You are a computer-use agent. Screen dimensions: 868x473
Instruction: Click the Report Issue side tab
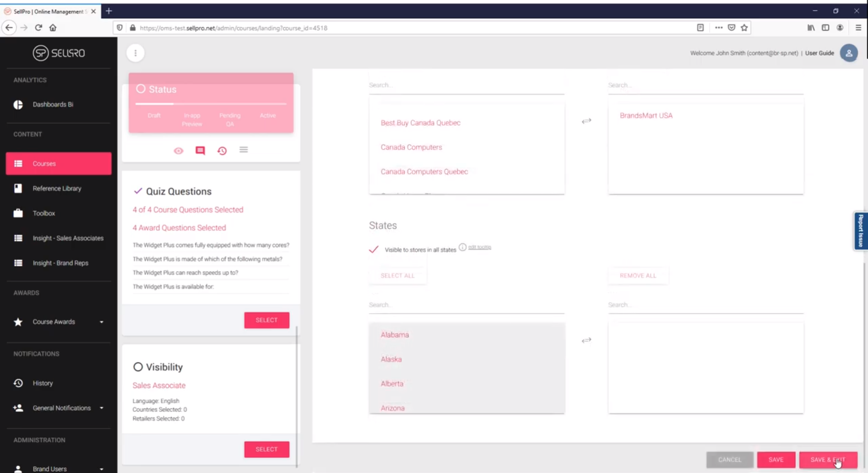[860, 231]
